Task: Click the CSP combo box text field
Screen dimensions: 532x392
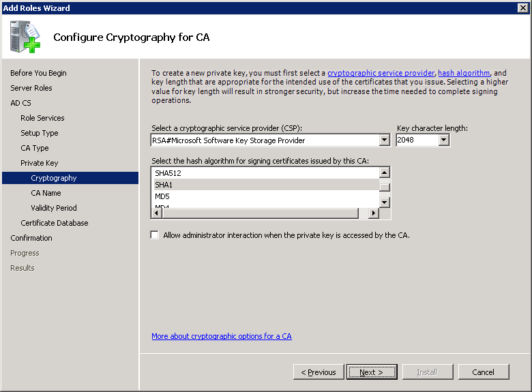Action: [x=265, y=140]
